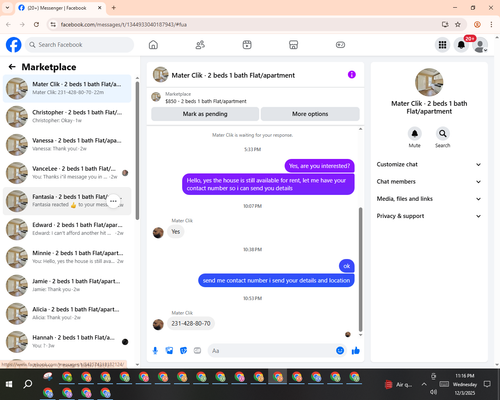This screenshot has height=400, width=500.
Task: Choose a sticker icon
Action: coord(183,351)
